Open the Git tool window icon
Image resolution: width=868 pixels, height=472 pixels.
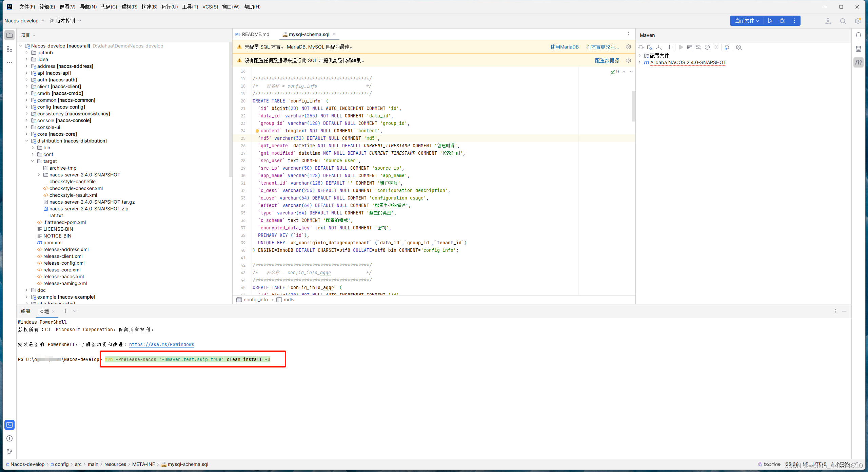pyautogui.click(x=9, y=452)
